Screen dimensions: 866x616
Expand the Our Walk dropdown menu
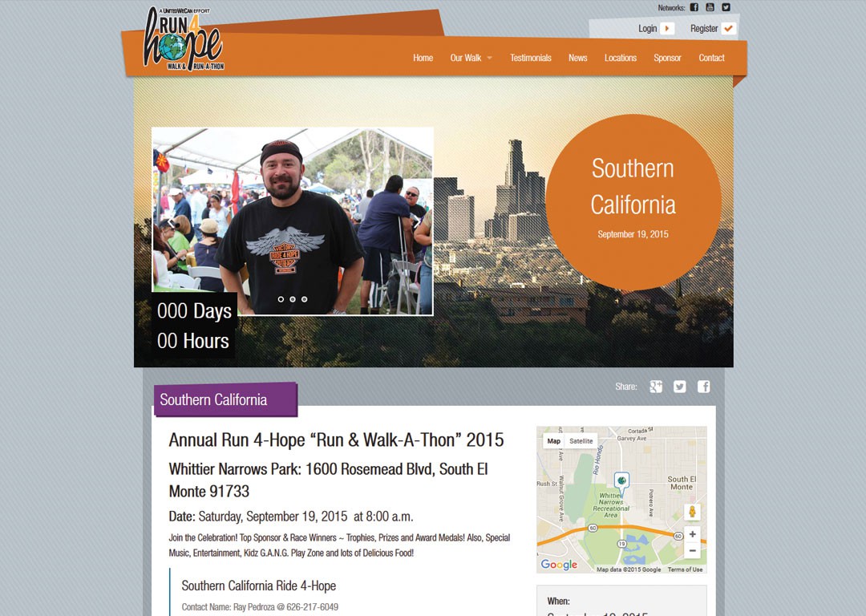471,58
